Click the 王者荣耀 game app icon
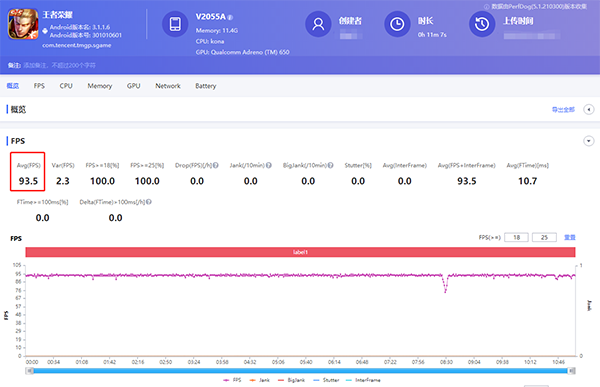 (x=23, y=24)
